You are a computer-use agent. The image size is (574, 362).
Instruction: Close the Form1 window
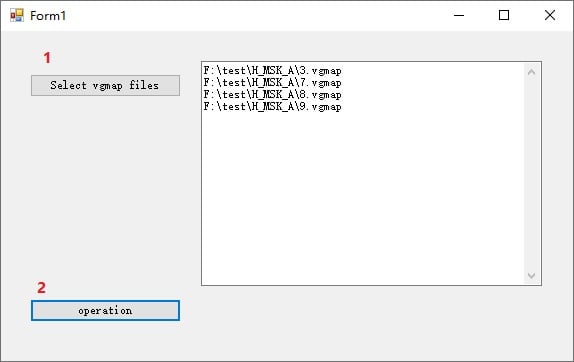[550, 15]
